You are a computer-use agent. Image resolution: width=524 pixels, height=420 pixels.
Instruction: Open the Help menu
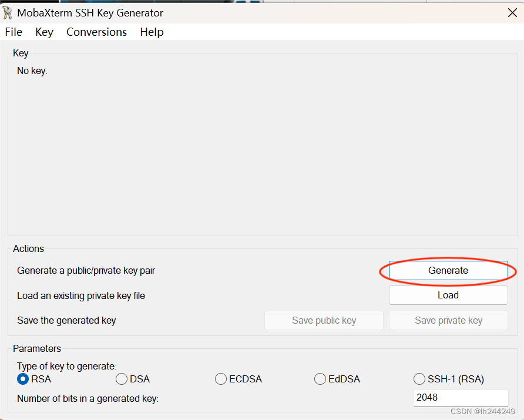(152, 32)
